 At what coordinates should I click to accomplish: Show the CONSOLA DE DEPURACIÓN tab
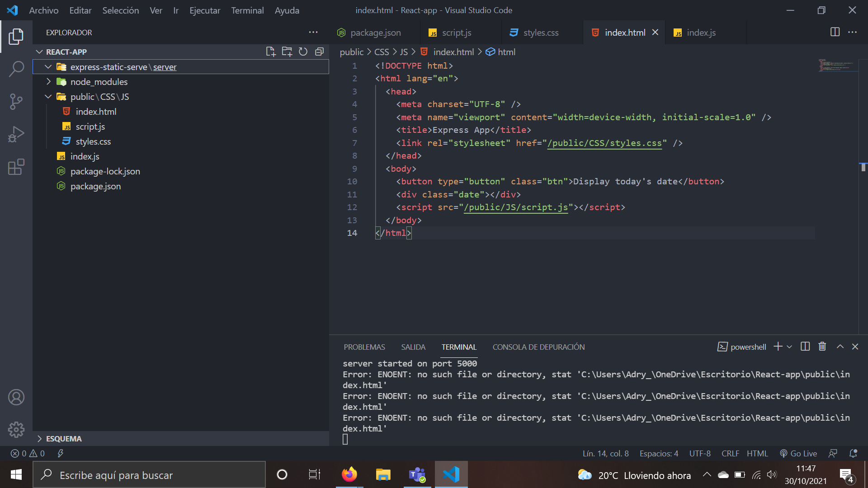point(538,347)
